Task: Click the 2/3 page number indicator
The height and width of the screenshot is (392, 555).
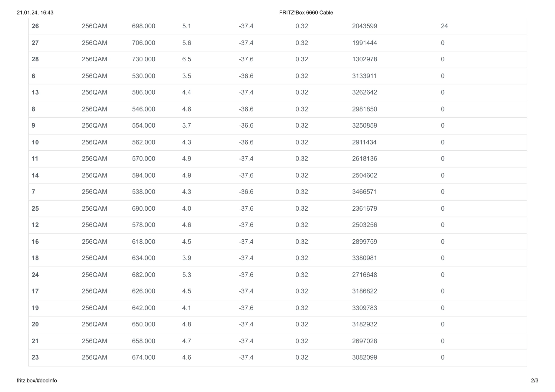Action: [535, 380]
